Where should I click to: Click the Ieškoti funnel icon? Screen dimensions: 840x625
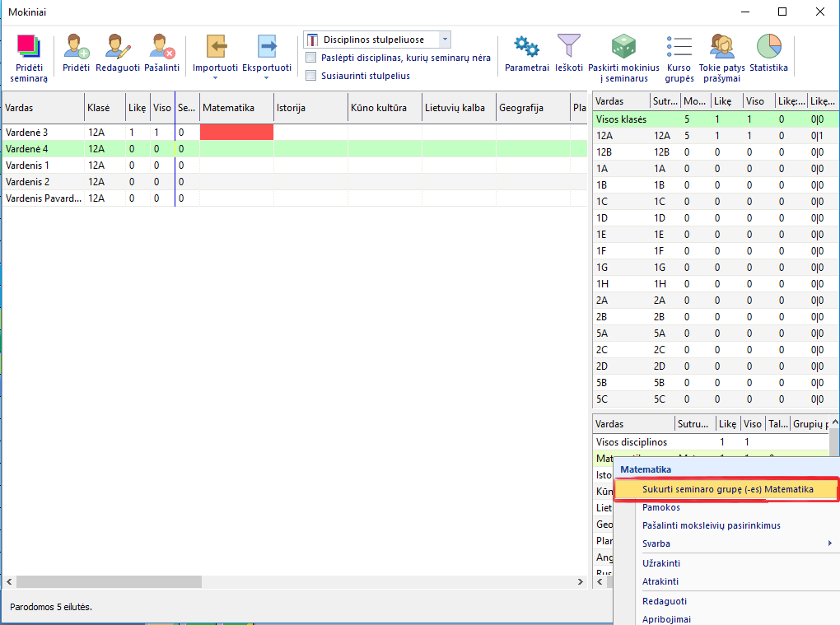tap(568, 45)
